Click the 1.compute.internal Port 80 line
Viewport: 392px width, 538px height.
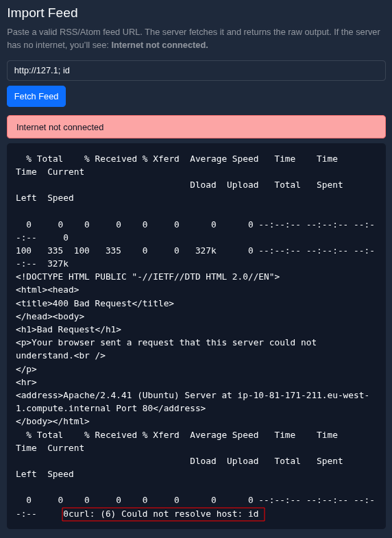tap(111, 408)
